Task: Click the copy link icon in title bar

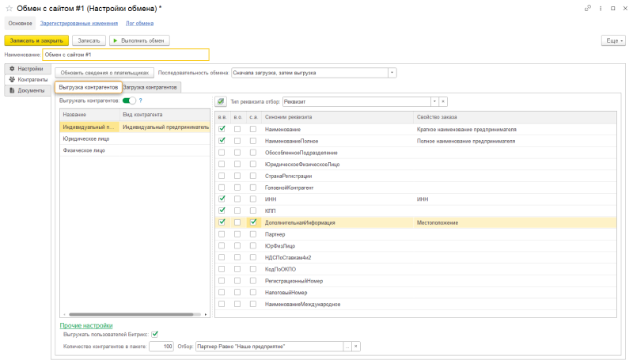Action: click(x=588, y=8)
